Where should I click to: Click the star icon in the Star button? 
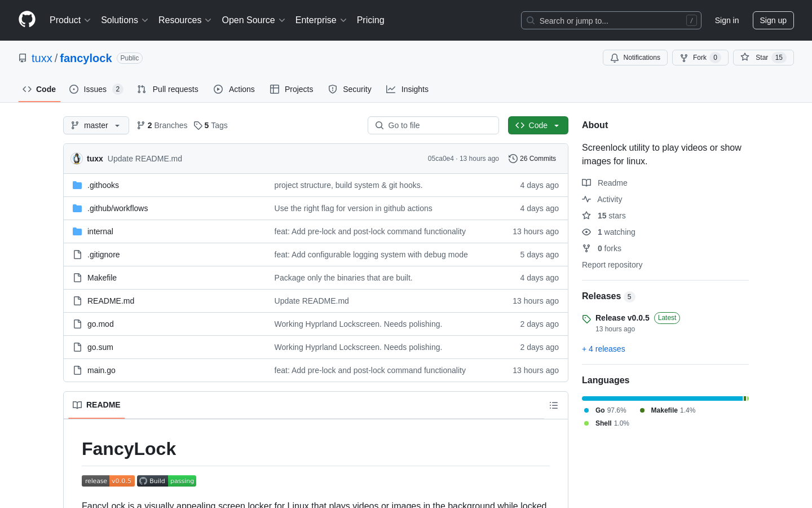click(745, 57)
